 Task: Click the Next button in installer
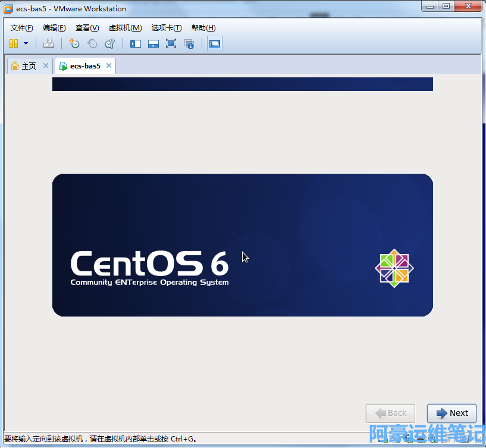point(451,413)
